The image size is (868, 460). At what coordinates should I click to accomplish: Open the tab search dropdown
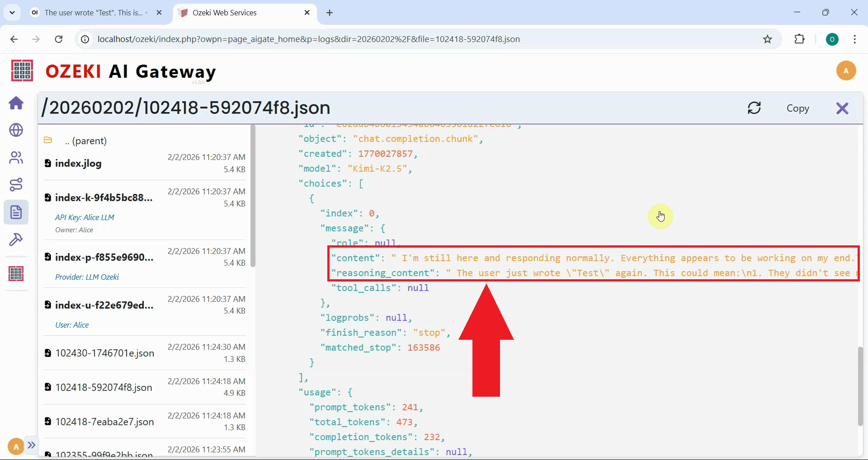(x=12, y=12)
